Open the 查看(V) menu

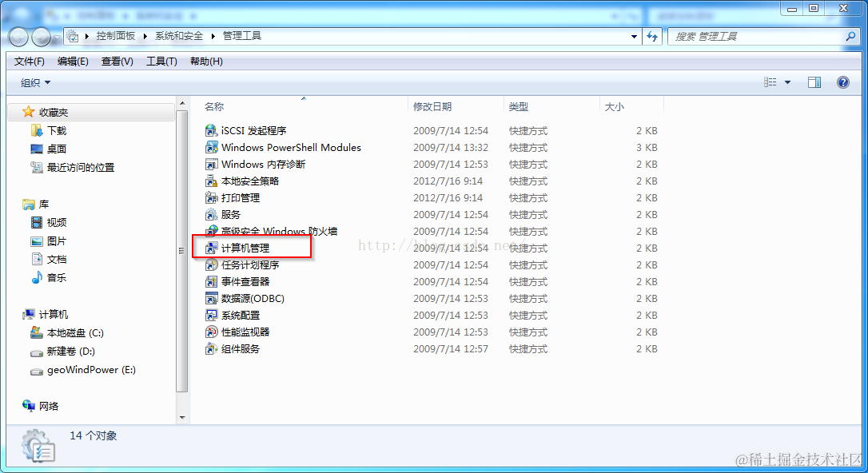pos(117,62)
